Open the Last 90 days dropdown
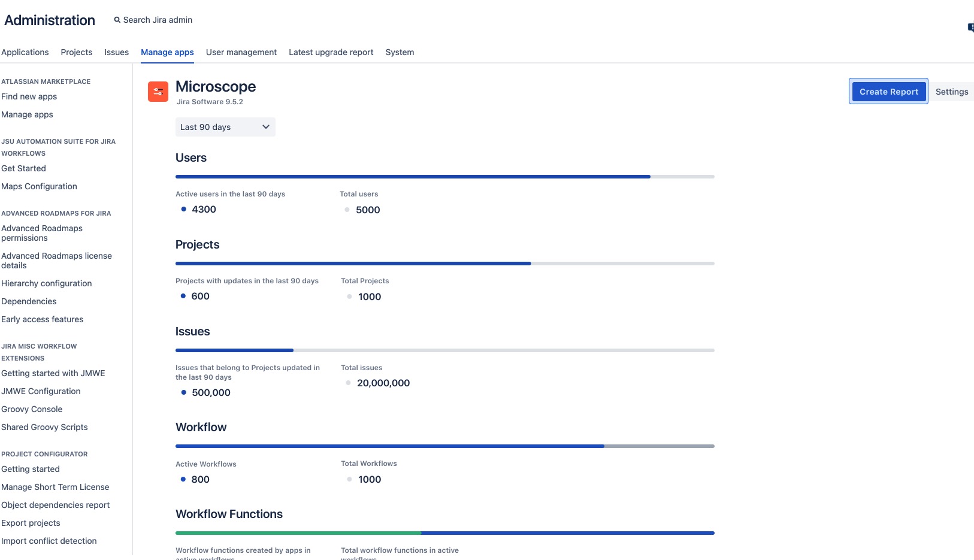 [x=225, y=127]
